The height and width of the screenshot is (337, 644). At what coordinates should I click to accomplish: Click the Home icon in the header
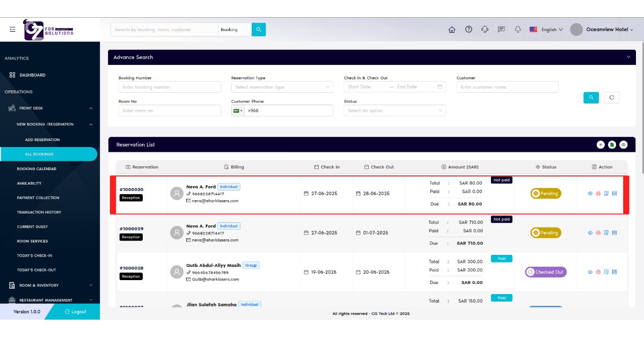[452, 30]
